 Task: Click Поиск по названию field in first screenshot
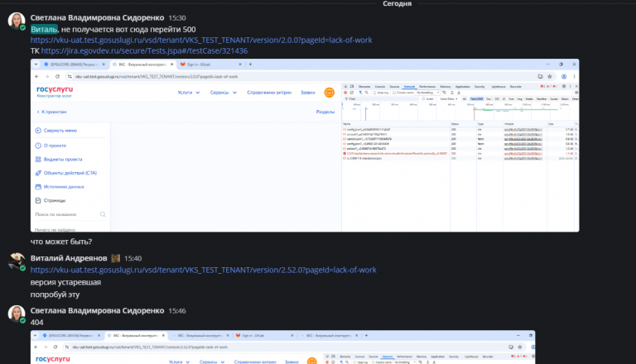[x=70, y=214]
